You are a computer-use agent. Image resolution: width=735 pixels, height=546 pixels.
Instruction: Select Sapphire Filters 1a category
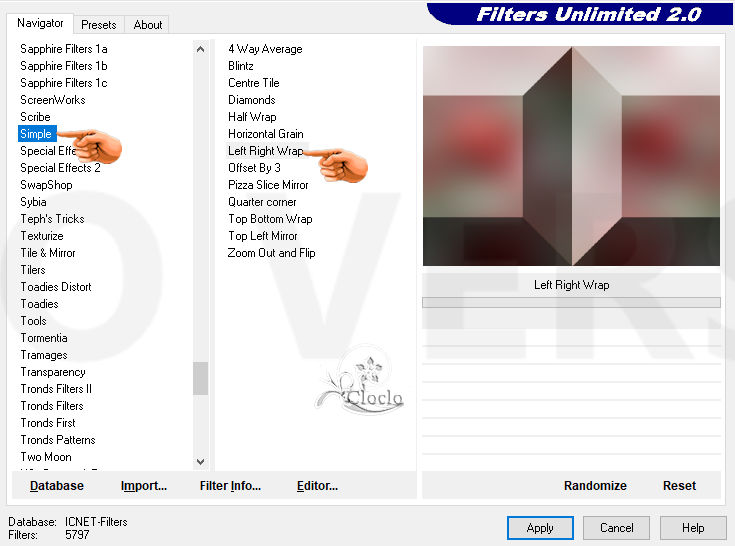[64, 49]
